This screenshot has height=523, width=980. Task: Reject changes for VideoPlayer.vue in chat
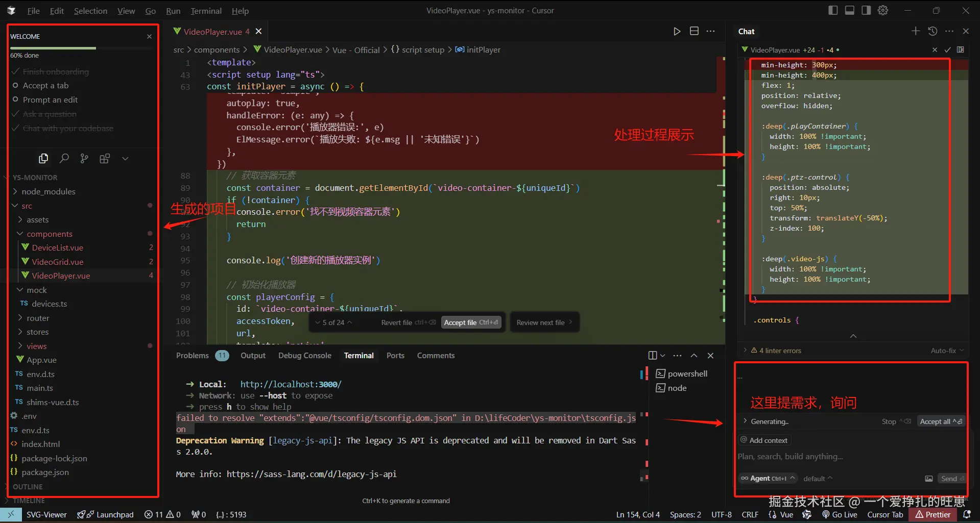coord(935,49)
